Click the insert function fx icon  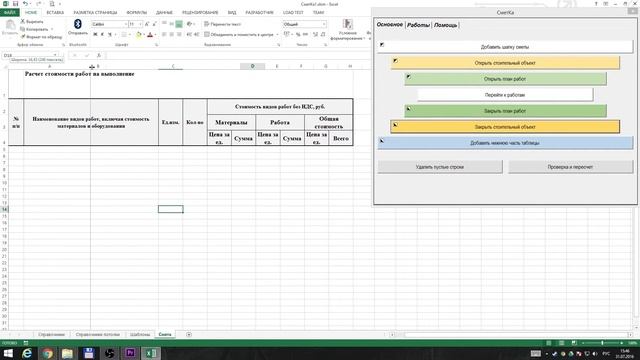(x=99, y=55)
